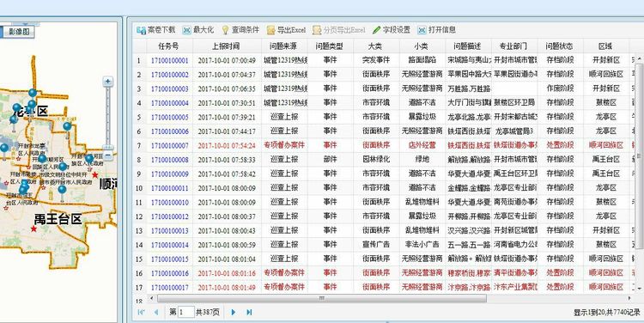Click 路面塌陷 cell in row 1
Screen dimensions: 644x323
click(x=422, y=60)
